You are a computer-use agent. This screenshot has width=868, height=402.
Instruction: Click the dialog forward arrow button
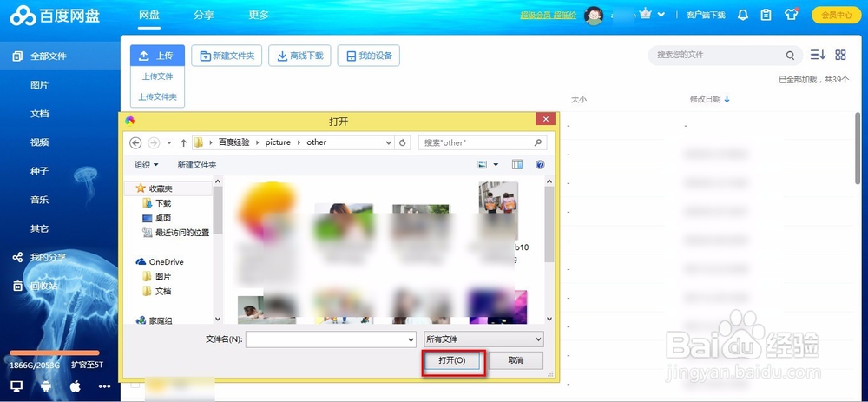154,142
